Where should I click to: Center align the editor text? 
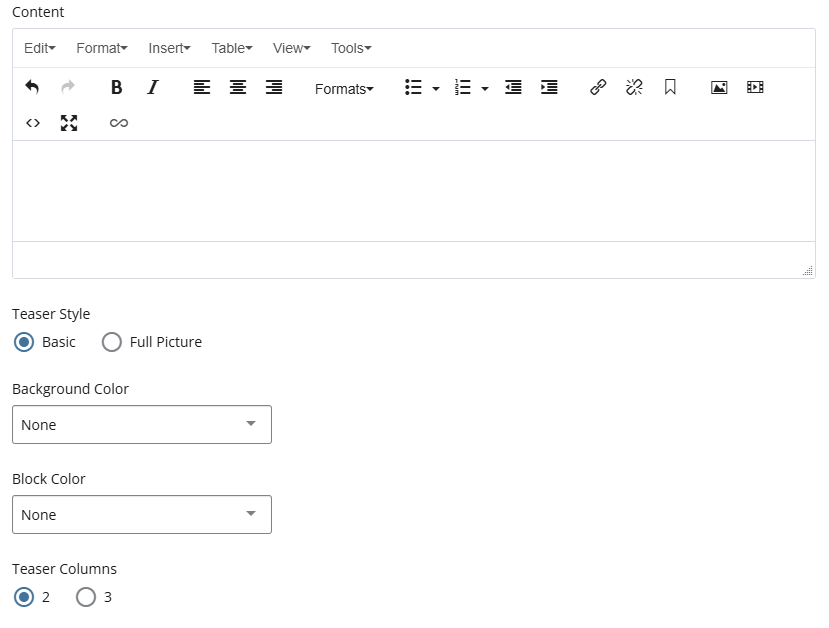[x=238, y=88]
